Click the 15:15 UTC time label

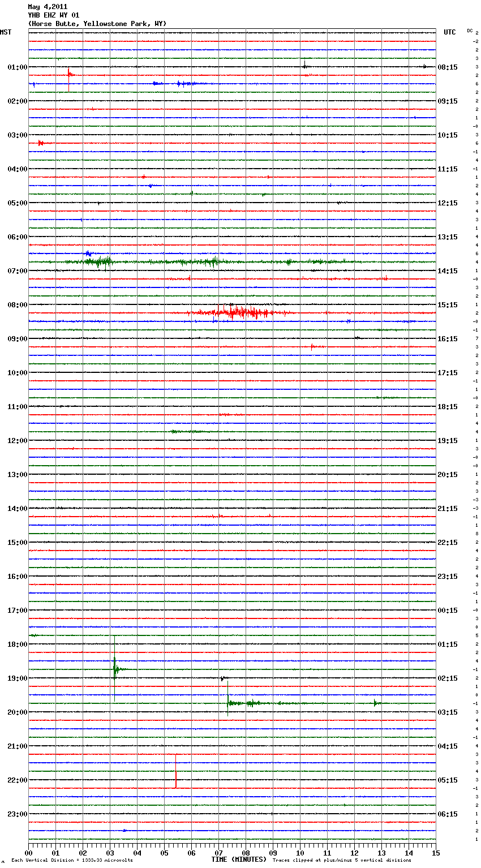tap(448, 305)
